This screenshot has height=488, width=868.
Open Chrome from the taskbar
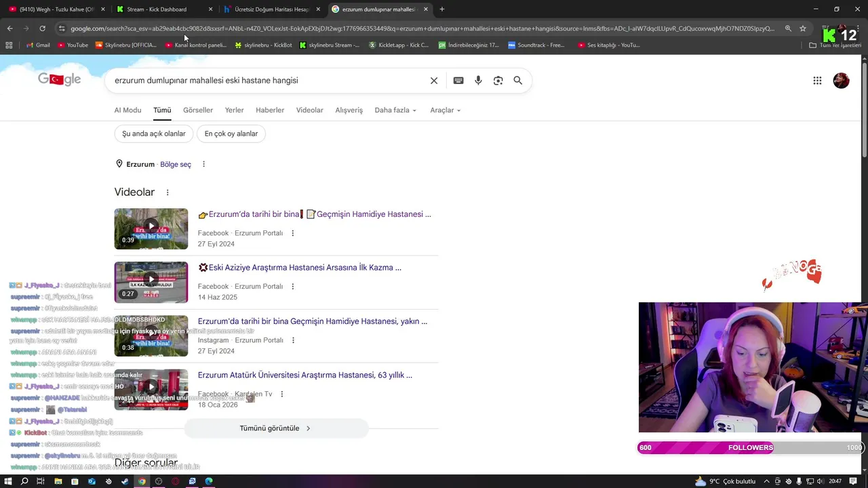tap(142, 481)
